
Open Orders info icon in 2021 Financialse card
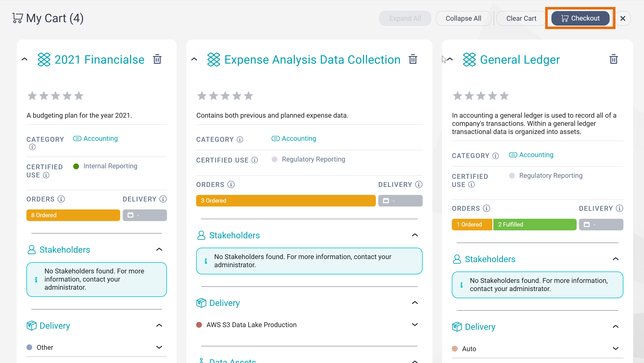[x=61, y=199]
